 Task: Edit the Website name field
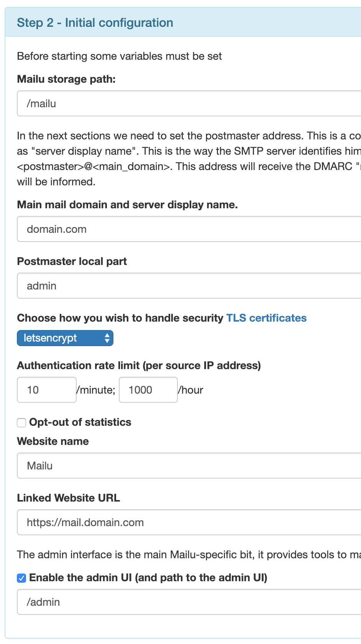point(189,466)
